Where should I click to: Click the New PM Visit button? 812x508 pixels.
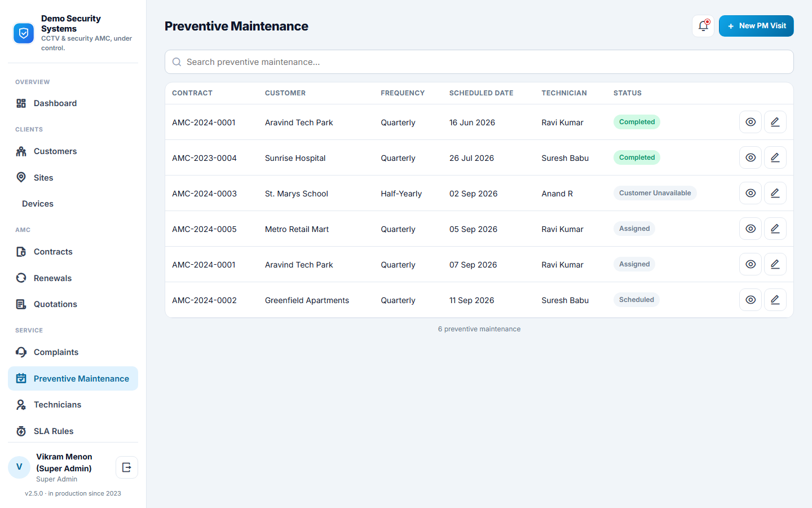click(x=756, y=26)
